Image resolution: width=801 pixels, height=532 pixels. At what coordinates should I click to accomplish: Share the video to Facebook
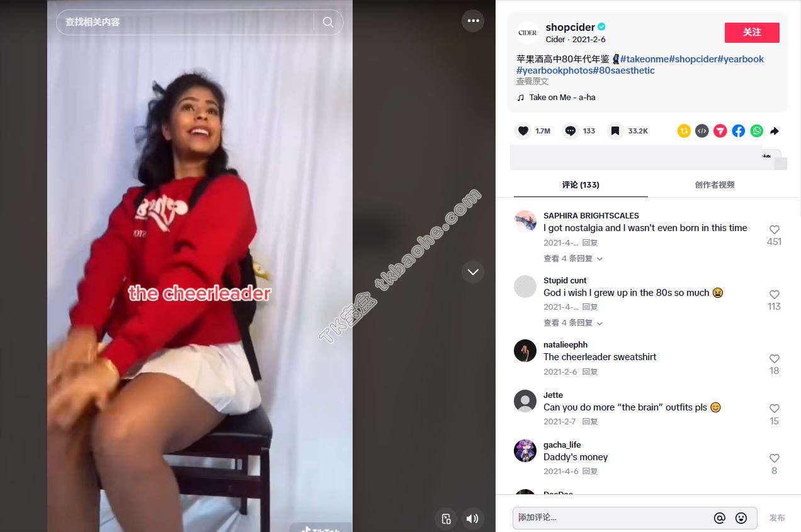(739, 131)
